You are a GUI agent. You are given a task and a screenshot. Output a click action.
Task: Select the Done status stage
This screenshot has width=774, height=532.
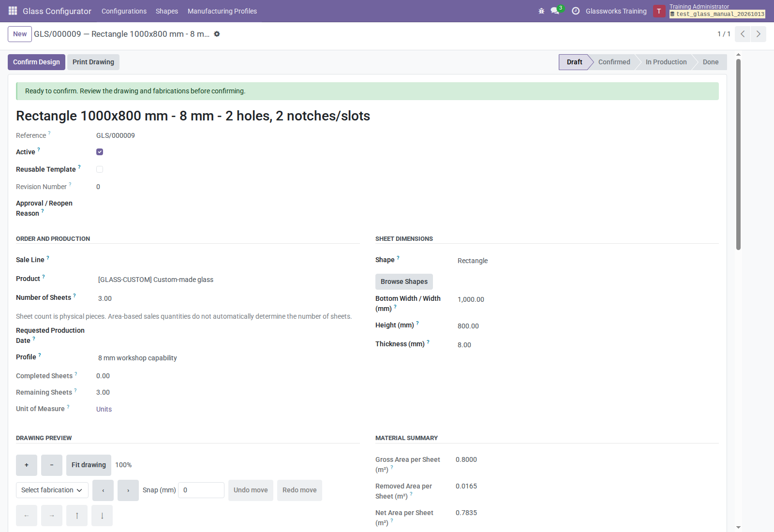710,62
